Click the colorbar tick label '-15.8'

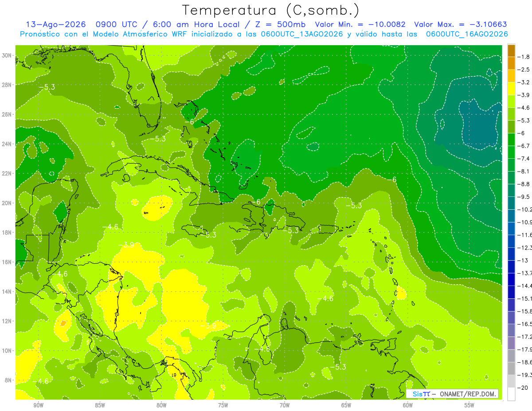coord(524,311)
